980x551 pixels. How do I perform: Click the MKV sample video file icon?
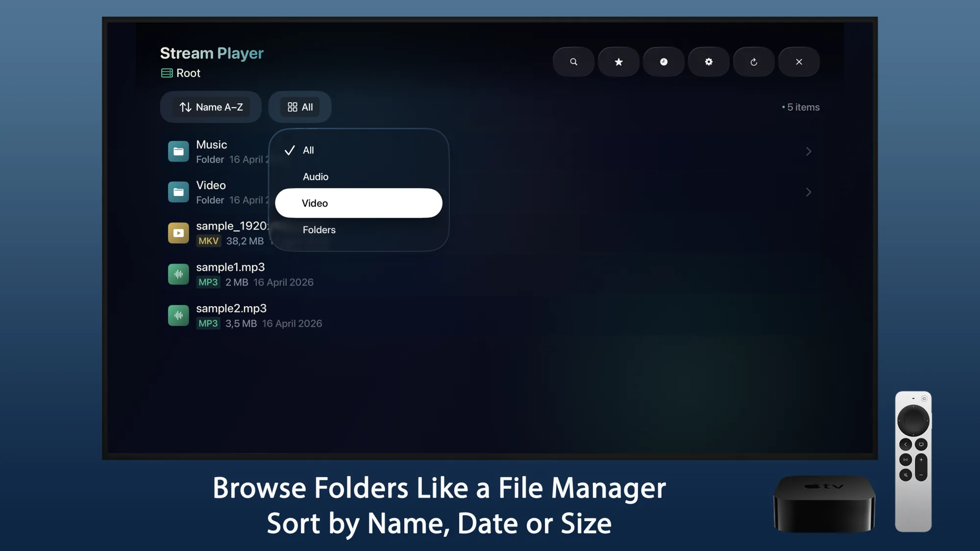178,233
